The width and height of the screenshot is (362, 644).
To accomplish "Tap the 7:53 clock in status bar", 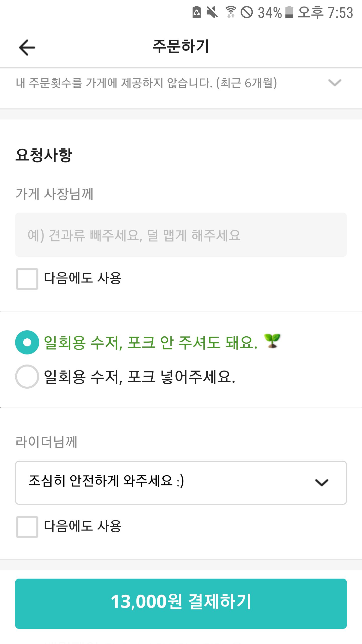I will (x=326, y=13).
